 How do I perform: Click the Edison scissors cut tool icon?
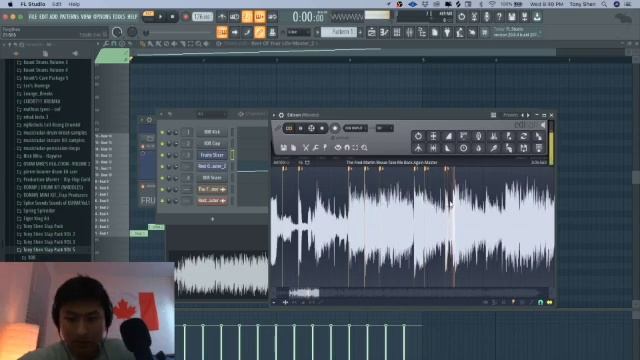pos(306,148)
